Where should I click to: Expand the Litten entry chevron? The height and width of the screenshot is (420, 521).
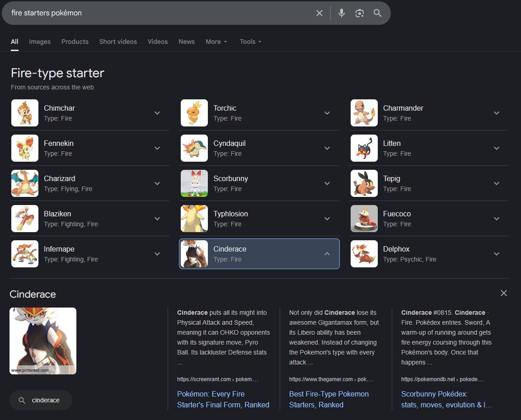point(497,148)
